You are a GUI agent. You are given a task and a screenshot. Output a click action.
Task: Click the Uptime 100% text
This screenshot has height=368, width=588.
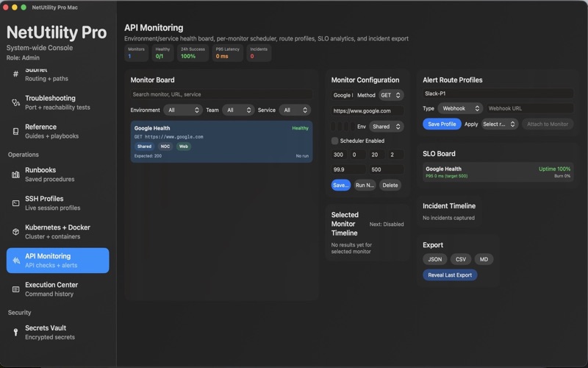tap(554, 169)
